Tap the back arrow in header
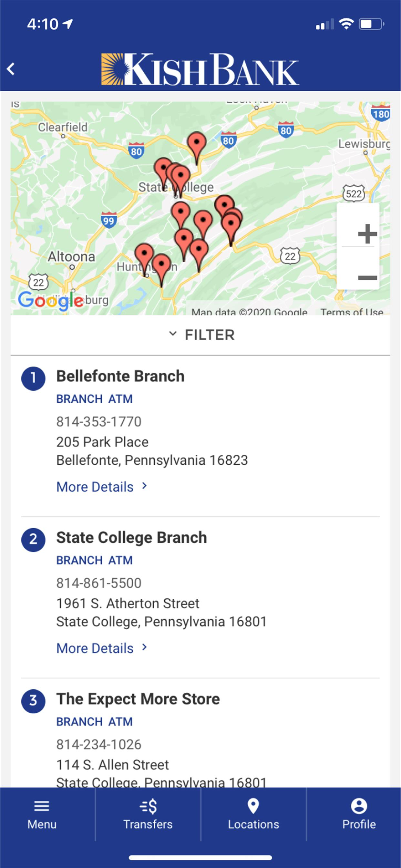Image resolution: width=401 pixels, height=868 pixels. pos(11,69)
